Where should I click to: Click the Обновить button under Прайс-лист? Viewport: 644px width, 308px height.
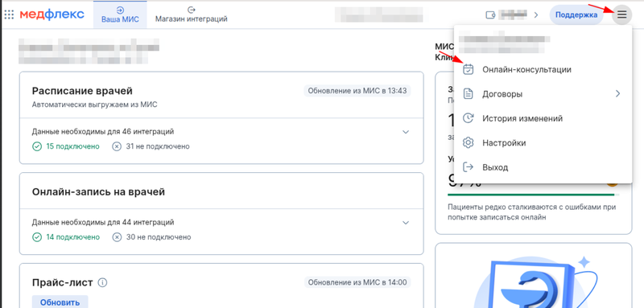(60, 302)
